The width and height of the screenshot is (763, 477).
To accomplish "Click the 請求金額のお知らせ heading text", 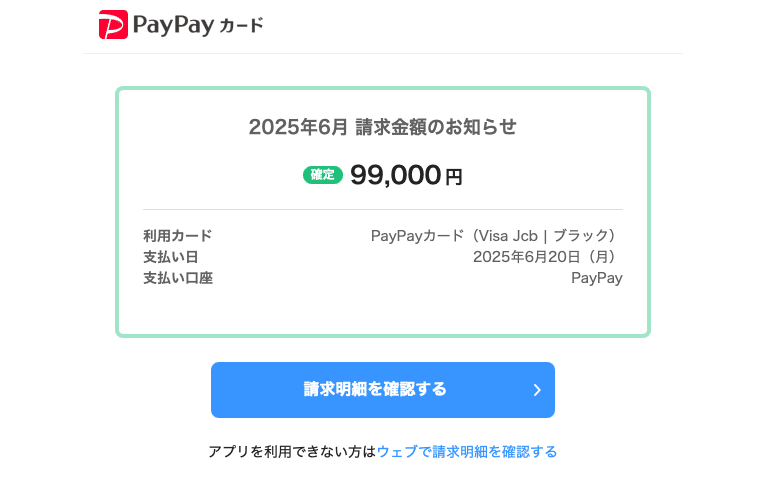I will coord(436,127).
